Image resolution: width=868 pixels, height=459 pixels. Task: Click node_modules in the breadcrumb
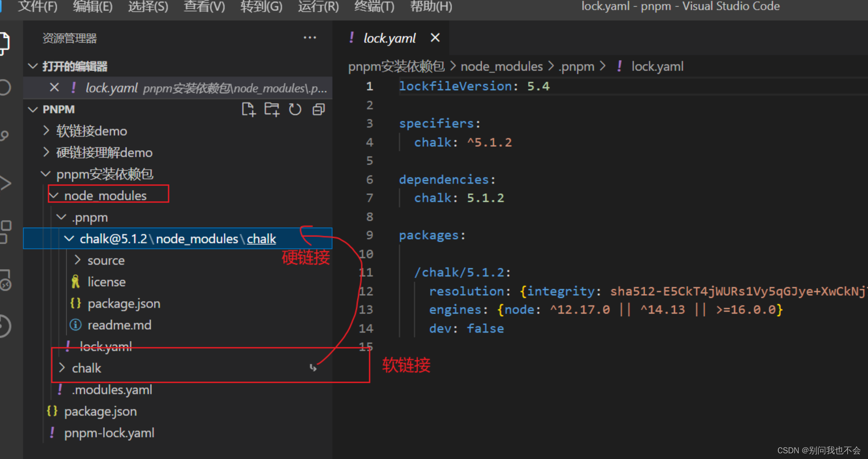(502, 66)
